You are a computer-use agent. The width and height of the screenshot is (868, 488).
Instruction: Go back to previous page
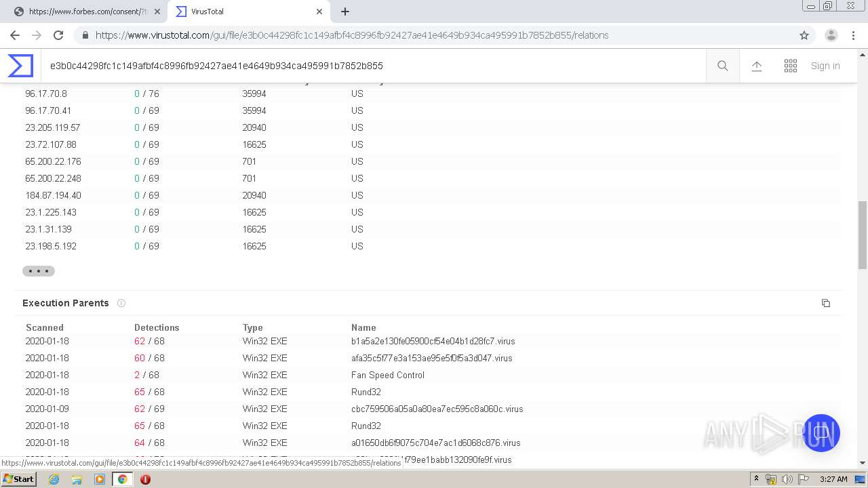tap(15, 35)
